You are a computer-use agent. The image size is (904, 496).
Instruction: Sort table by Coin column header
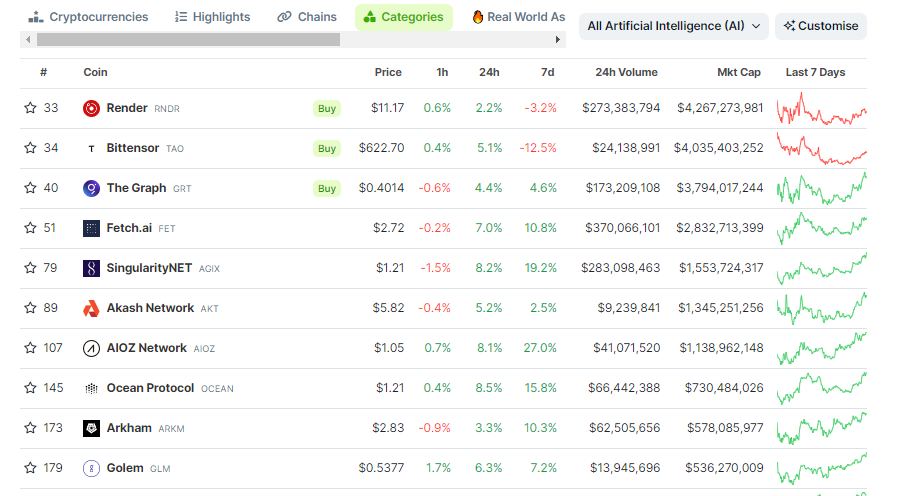95,72
